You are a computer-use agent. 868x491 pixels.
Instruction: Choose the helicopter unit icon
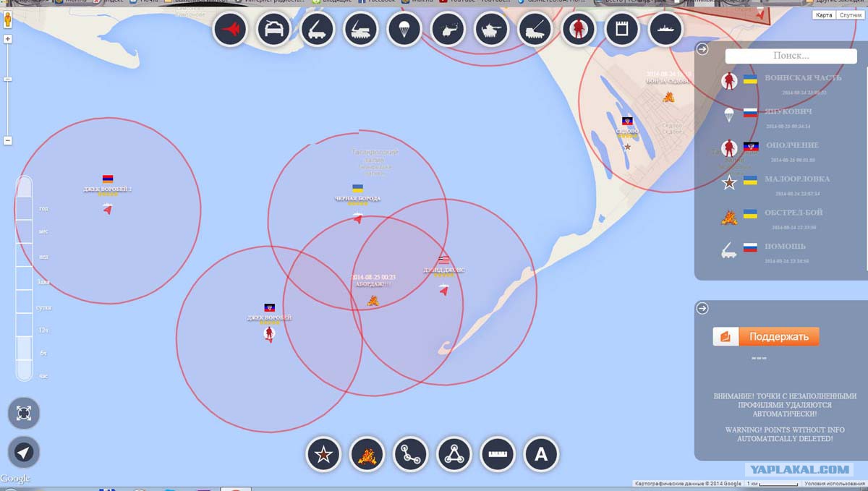click(x=447, y=30)
